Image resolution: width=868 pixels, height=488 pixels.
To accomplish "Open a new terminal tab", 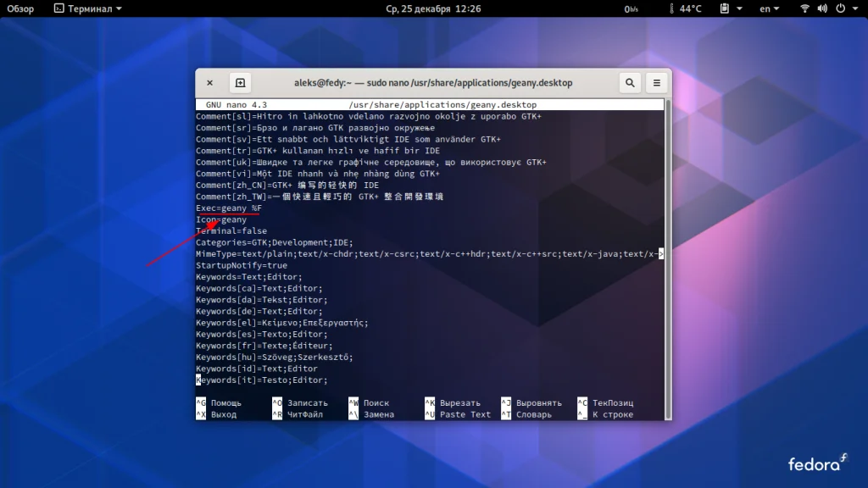I will [x=240, y=83].
